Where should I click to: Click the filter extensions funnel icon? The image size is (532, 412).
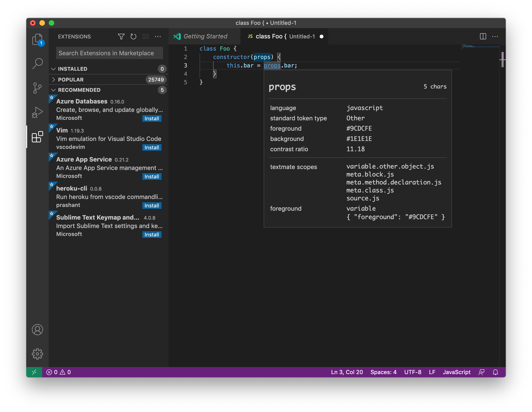121,37
